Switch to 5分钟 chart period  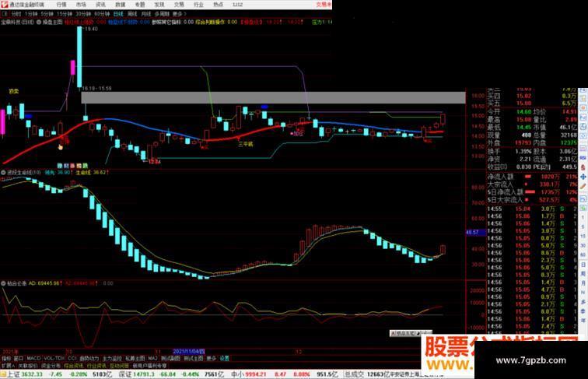[x=47, y=14]
